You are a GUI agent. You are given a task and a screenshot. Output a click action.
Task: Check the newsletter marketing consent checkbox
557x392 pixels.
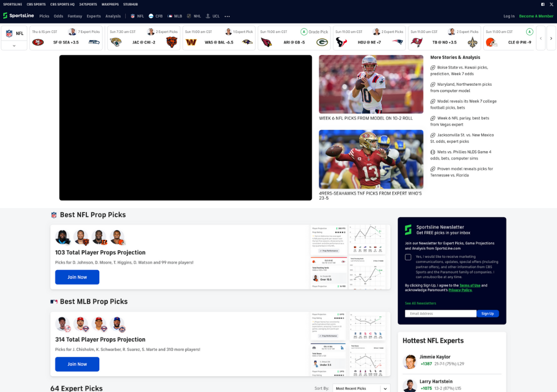[x=408, y=257]
